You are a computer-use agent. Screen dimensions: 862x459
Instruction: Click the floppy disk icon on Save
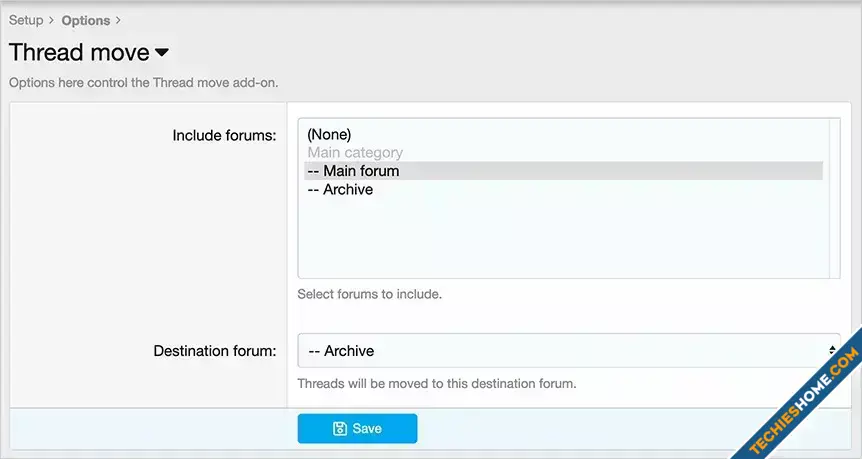[x=340, y=429]
